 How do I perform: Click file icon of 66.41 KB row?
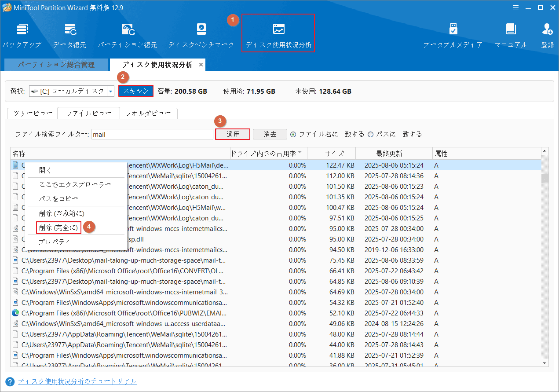tap(15, 271)
